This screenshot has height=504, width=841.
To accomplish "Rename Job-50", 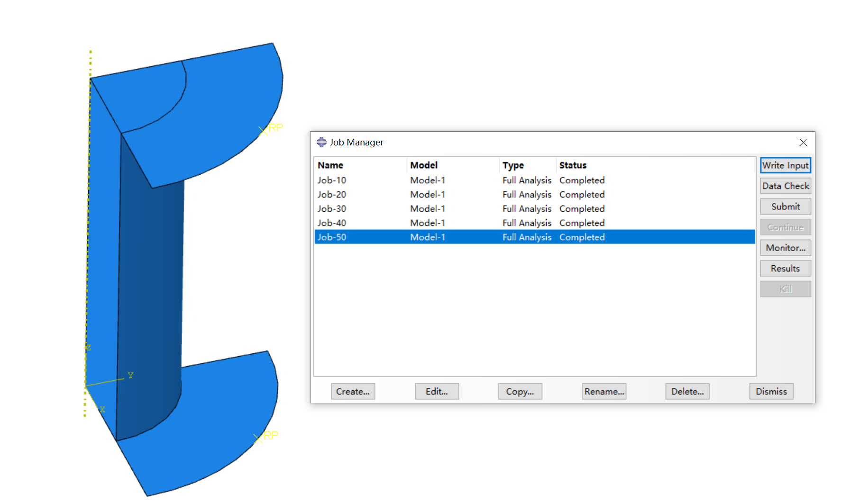I will click(604, 391).
